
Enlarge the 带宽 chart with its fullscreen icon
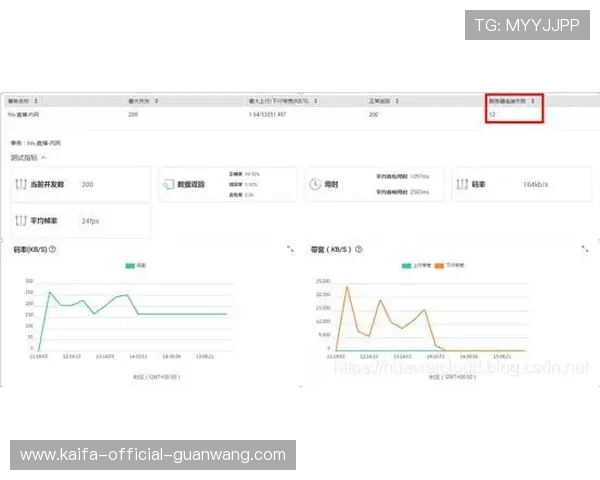tap(585, 249)
